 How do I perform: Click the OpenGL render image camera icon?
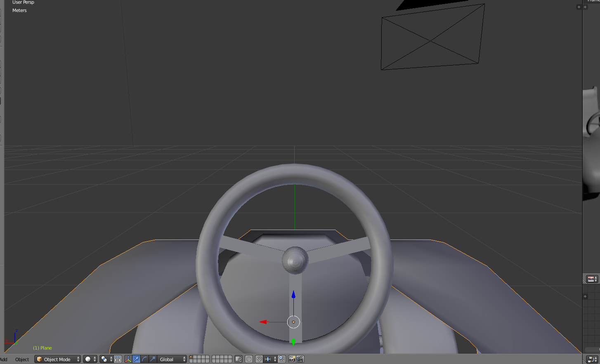tap(292, 359)
